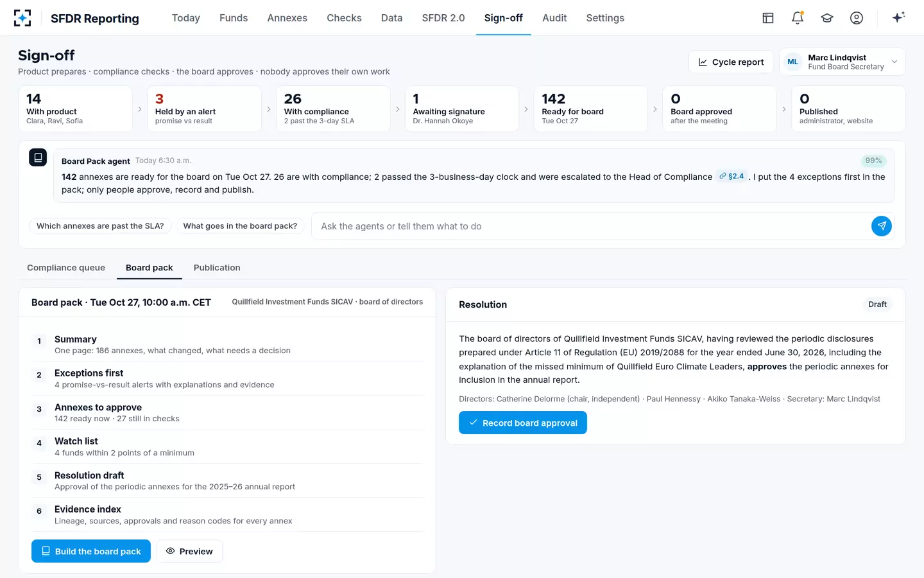Open the 0 Published stage card

(x=848, y=109)
